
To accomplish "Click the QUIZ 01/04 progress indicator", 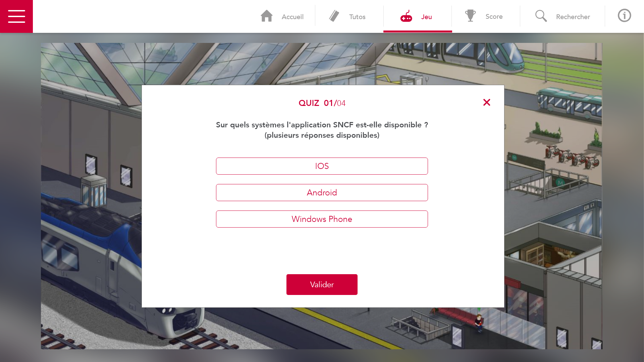I will click(322, 103).
